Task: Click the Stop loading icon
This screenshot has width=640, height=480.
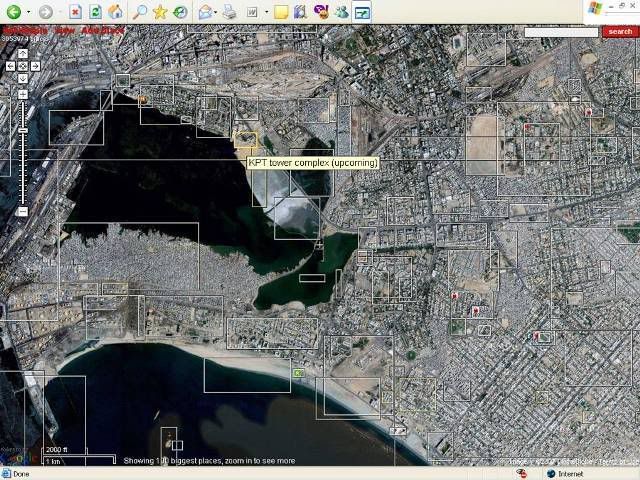Action: [x=75, y=12]
